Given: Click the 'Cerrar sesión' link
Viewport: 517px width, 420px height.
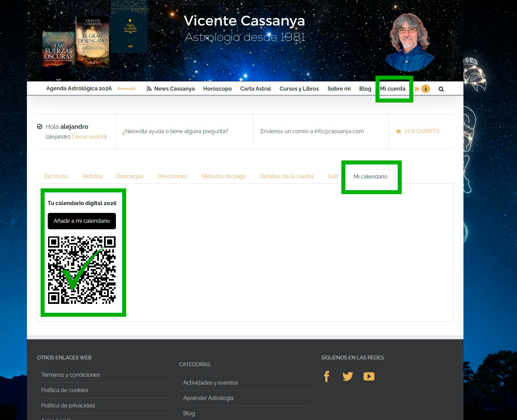Looking at the screenshot, I should coord(88,137).
